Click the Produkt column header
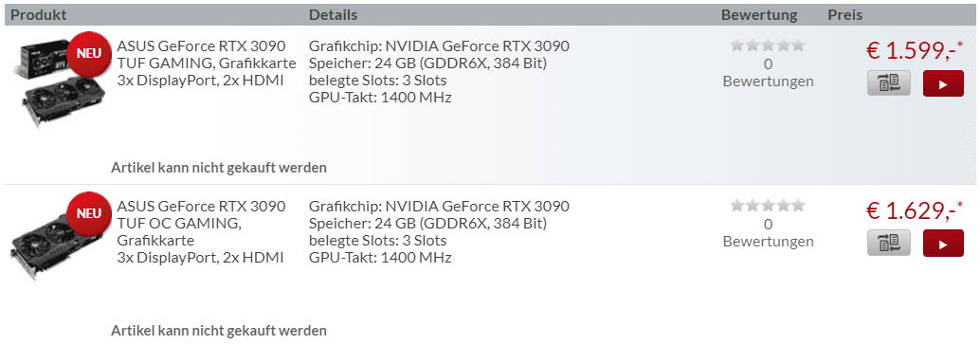Viewport: 980px width, 345px height. click(x=39, y=14)
